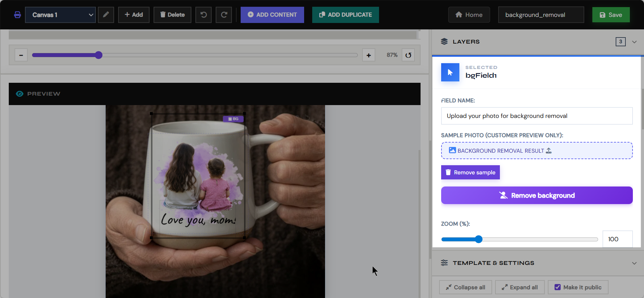Expand all panels

coord(520,287)
